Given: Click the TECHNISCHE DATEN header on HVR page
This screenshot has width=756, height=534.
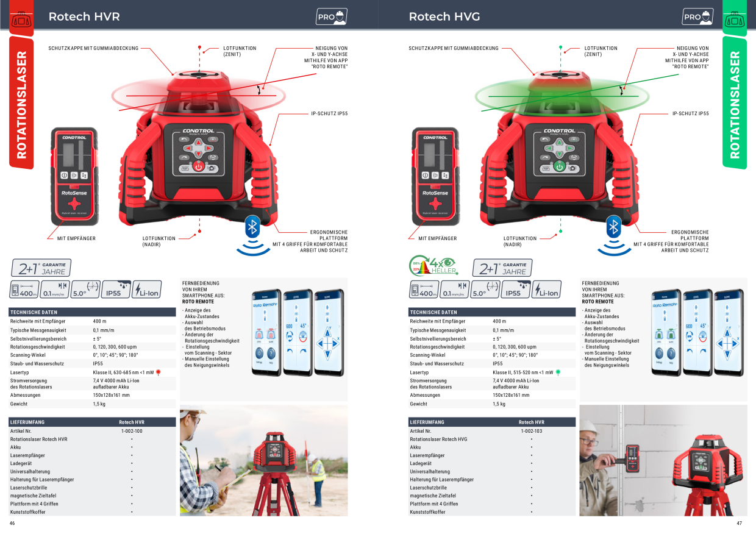Looking at the screenshot, I should pos(92,312).
